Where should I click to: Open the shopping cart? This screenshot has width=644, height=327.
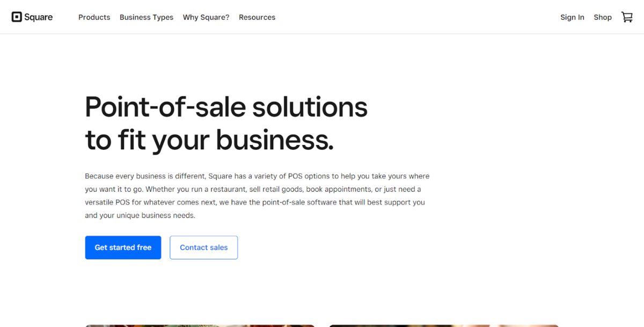tap(627, 17)
